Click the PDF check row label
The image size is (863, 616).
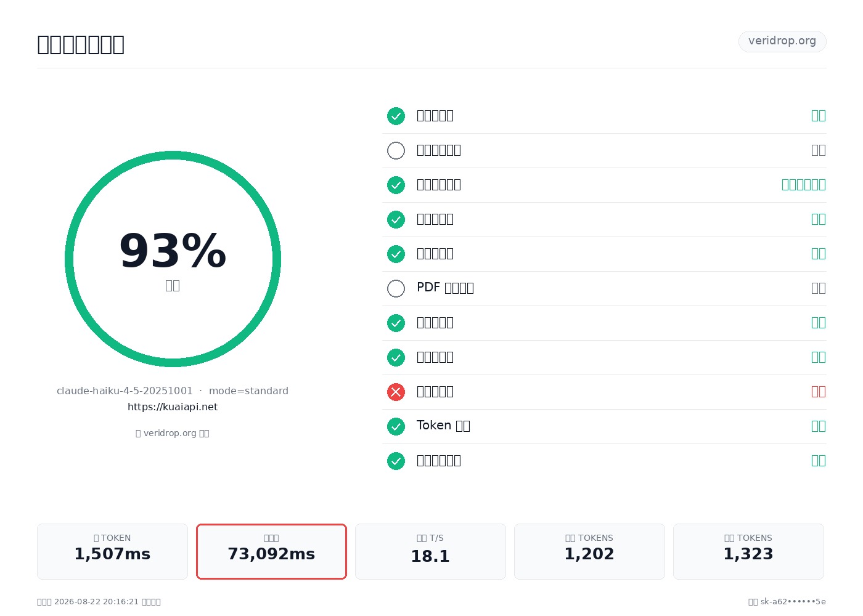click(x=445, y=288)
